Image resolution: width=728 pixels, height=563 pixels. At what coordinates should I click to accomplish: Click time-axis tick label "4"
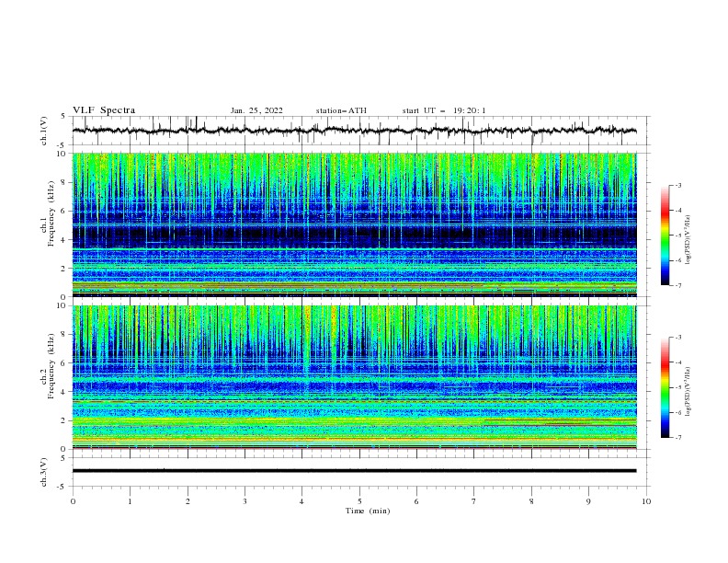(x=301, y=501)
